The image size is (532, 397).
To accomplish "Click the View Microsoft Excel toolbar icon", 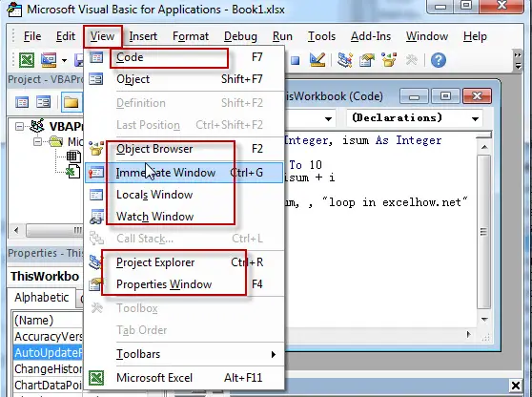I will (x=27, y=60).
